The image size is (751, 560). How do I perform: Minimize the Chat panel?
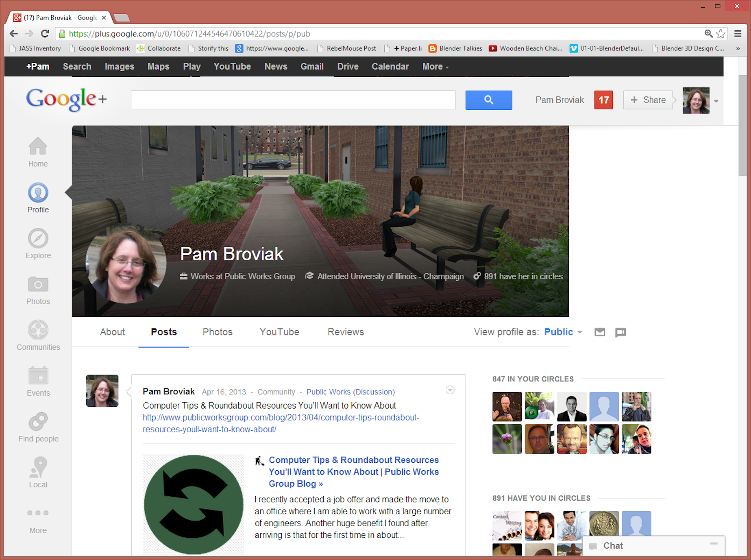click(x=714, y=544)
